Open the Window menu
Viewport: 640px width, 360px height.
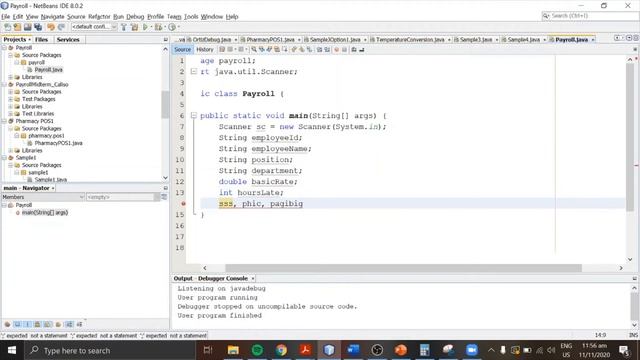[x=212, y=17]
